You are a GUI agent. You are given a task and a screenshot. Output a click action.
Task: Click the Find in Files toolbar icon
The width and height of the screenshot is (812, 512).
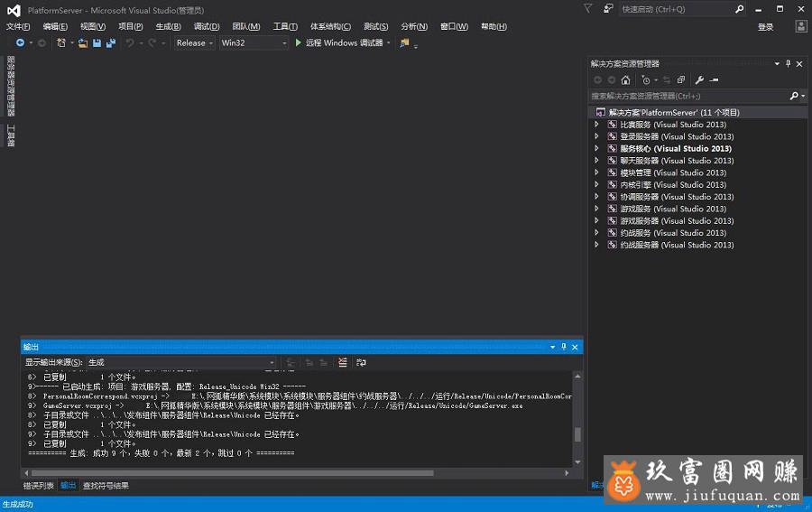404,43
